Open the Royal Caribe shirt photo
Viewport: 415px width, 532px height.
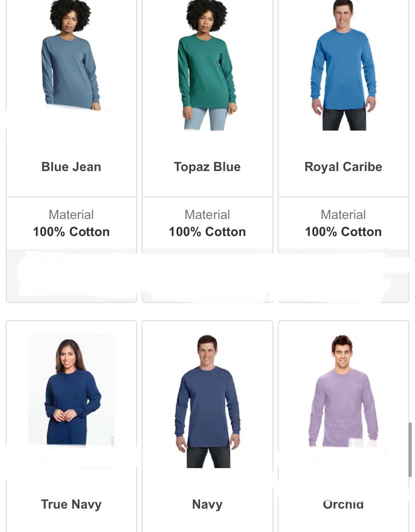pyautogui.click(x=343, y=65)
